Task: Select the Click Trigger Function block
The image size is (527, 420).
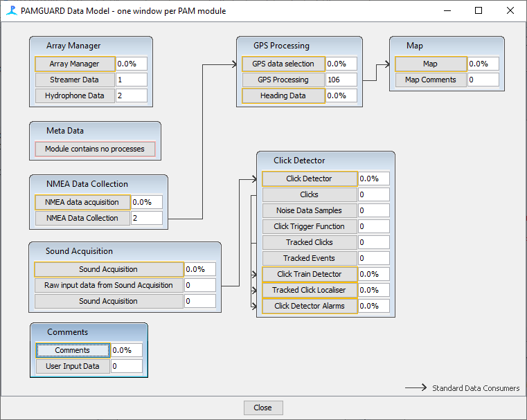Action: click(x=310, y=226)
